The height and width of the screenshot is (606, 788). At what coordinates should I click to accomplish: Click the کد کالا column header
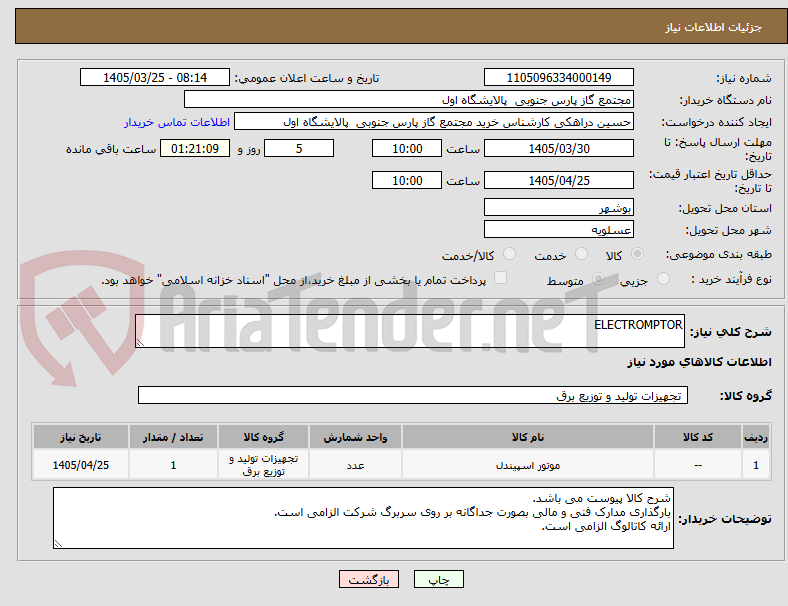pyautogui.click(x=698, y=437)
